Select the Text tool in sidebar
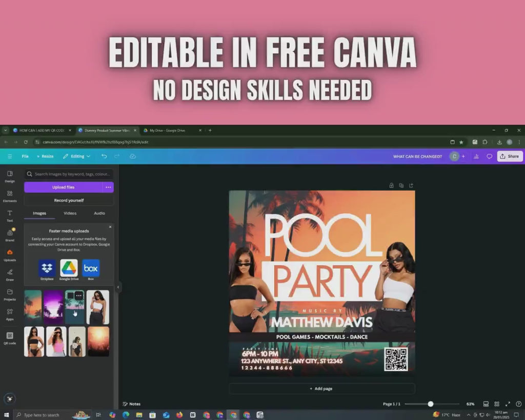Image resolution: width=525 pixels, height=420 pixels. 10,216
